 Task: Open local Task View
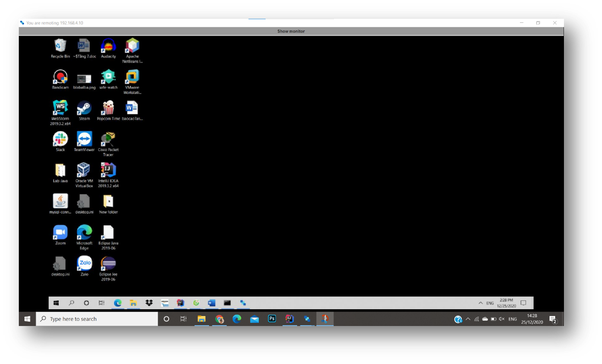click(183, 319)
